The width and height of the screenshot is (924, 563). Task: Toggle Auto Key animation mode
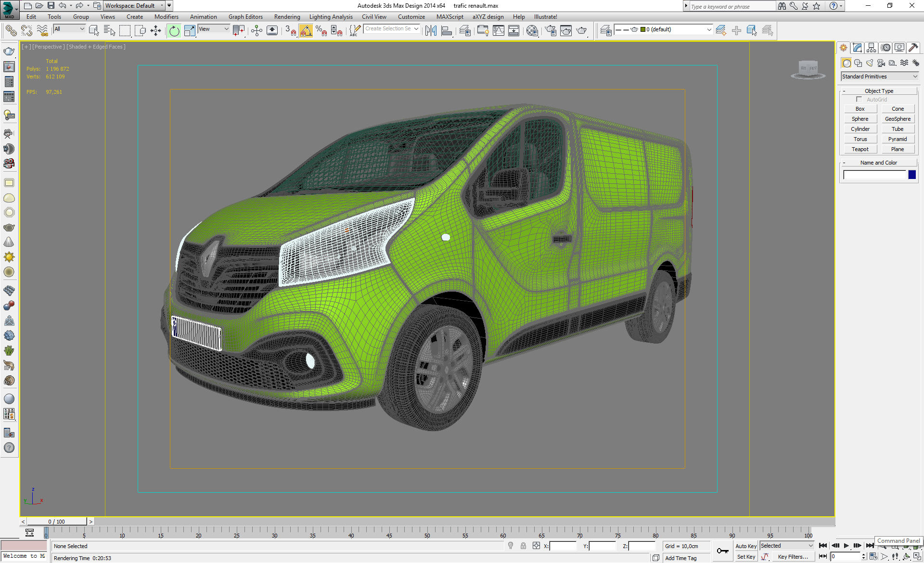pos(746,546)
